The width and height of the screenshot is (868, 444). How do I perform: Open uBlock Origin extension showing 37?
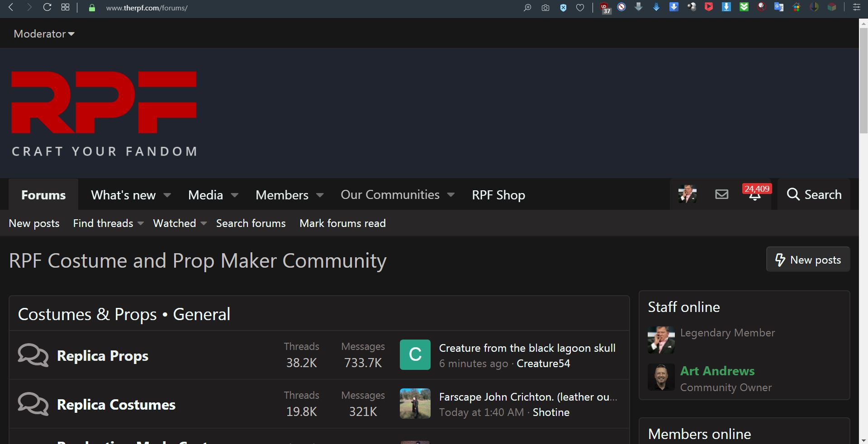coord(605,8)
